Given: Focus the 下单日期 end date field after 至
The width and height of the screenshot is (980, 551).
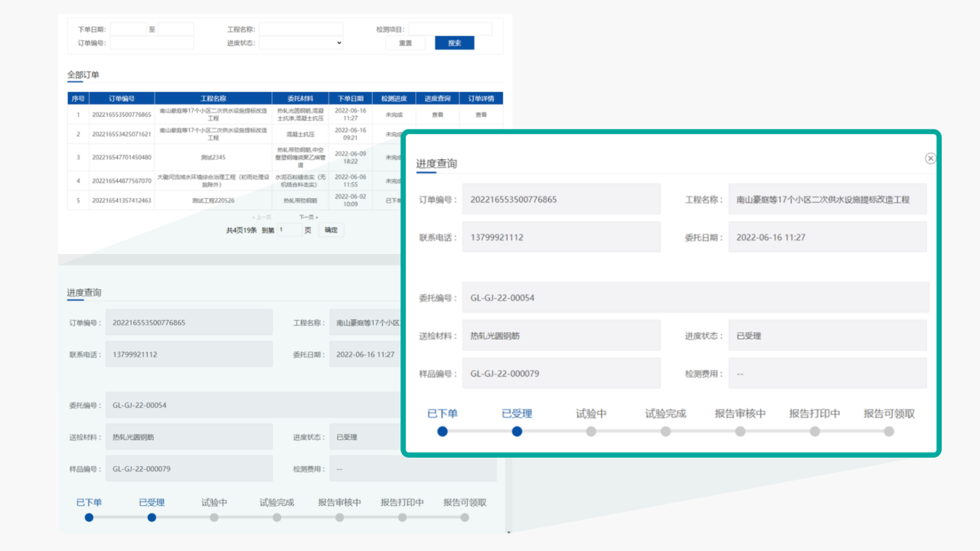Looking at the screenshot, I should 175,29.
